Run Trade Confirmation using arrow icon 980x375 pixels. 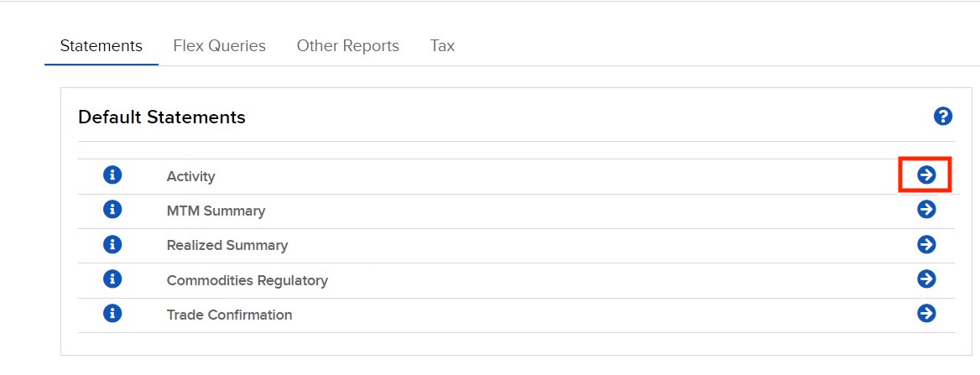(x=926, y=313)
